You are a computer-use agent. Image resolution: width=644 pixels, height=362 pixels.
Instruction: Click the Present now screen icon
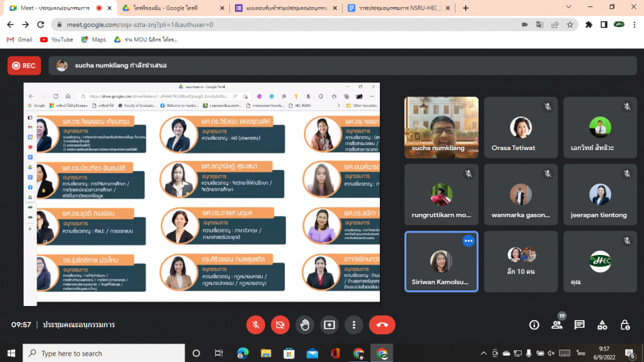point(330,325)
